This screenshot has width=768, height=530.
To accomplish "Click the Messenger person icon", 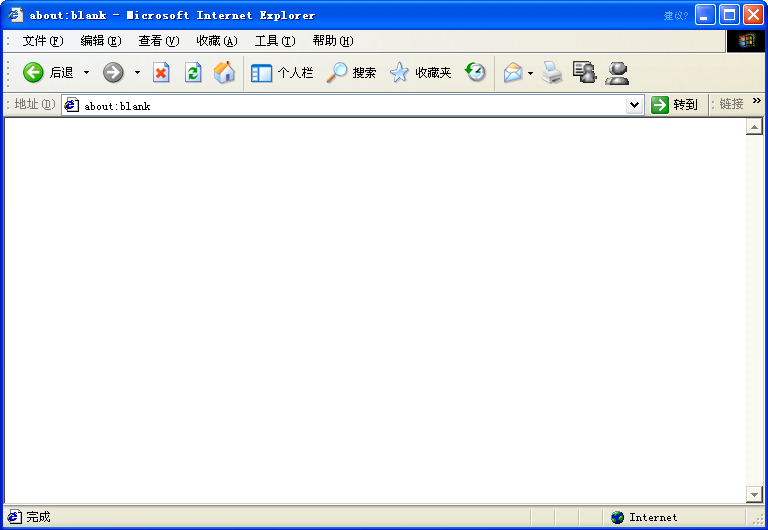I will pyautogui.click(x=617, y=73).
